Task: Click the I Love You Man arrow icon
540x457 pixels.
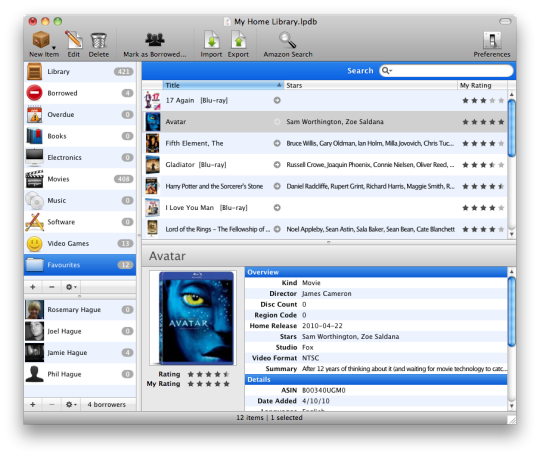Action: point(277,208)
